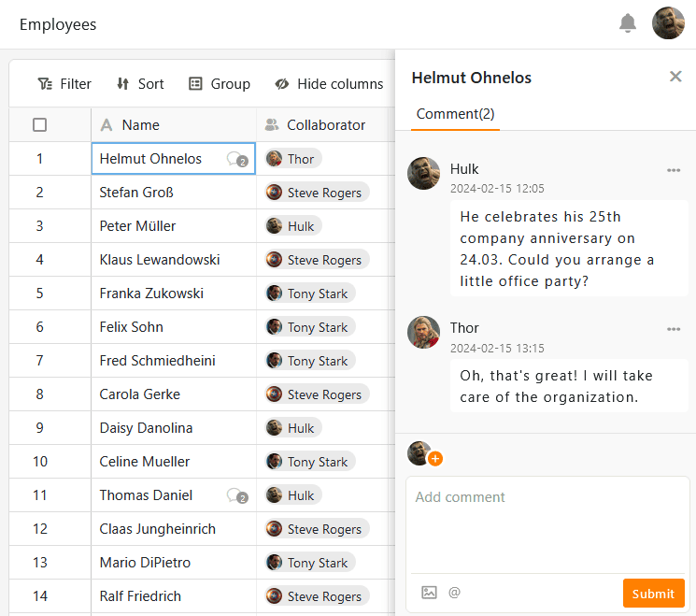Submit the comment
The image size is (696, 616).
tap(653, 594)
